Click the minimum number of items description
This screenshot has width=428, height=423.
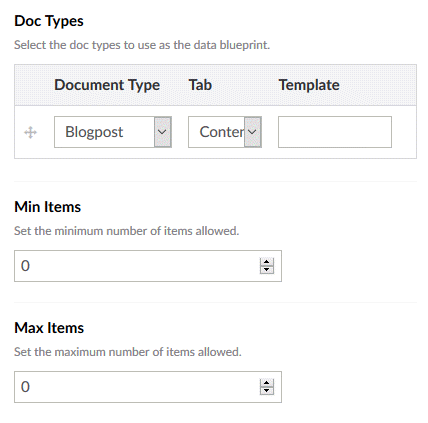tap(127, 231)
